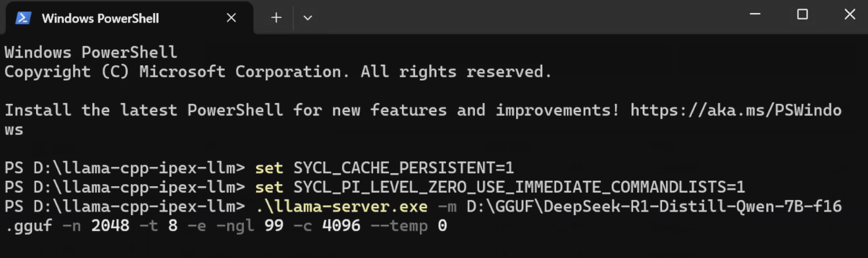The height and width of the screenshot is (258, 868).
Task: Select the Windows PowerShell tab title
Action: point(100,18)
